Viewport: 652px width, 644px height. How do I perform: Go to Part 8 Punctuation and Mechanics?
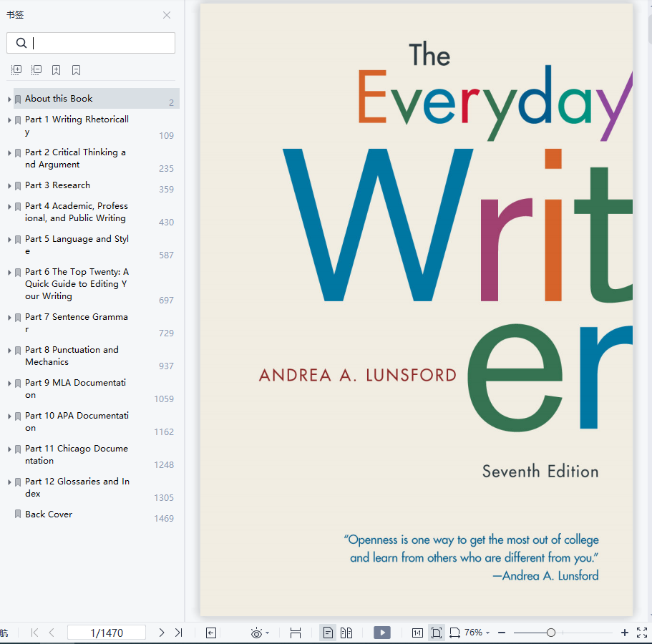(72, 356)
